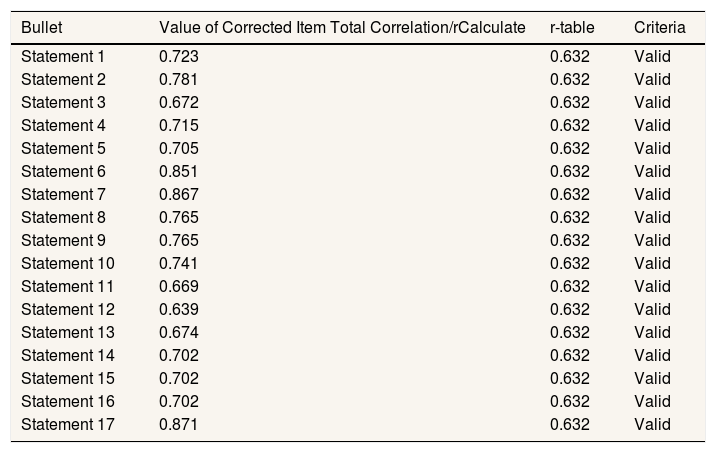Click the 0.639 correlation value

(x=179, y=309)
